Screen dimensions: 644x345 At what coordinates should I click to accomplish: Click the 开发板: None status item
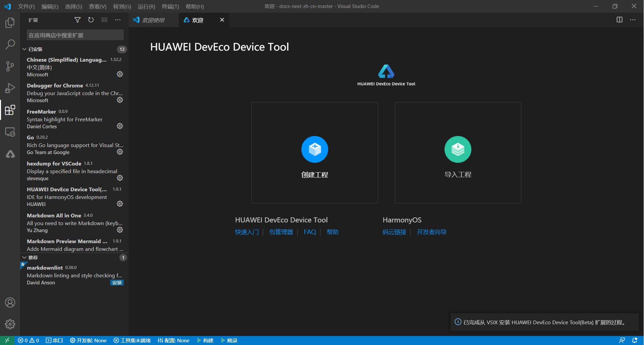88,340
